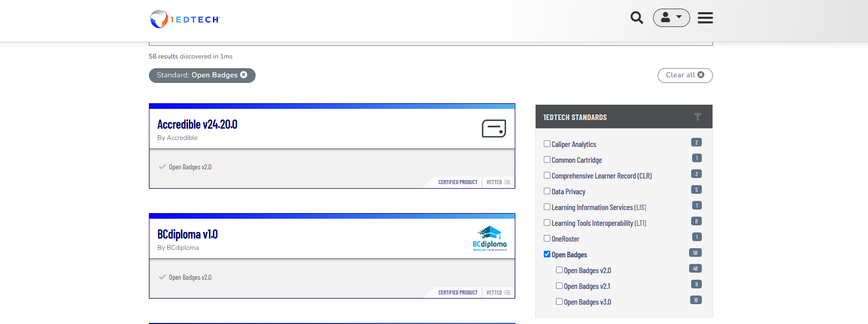This screenshot has width=868, height=324.
Task: Open the Accredible v24.20.0 product link
Action: pyautogui.click(x=197, y=125)
